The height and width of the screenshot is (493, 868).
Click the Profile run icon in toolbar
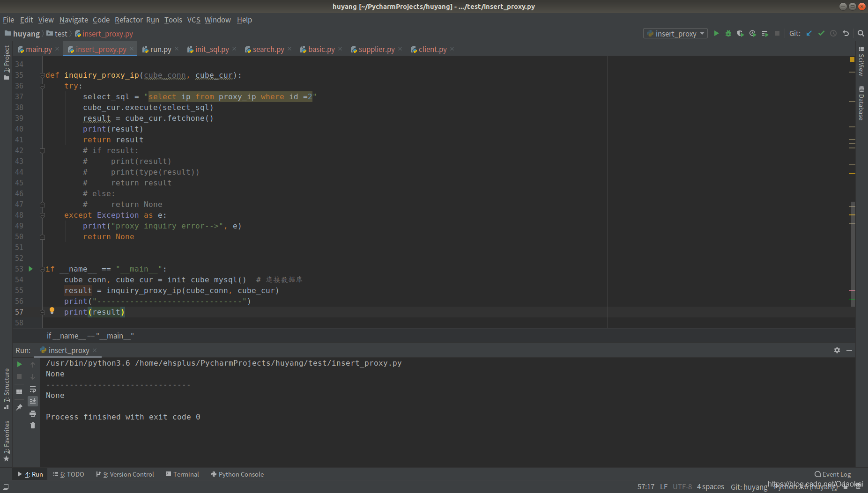pos(753,33)
